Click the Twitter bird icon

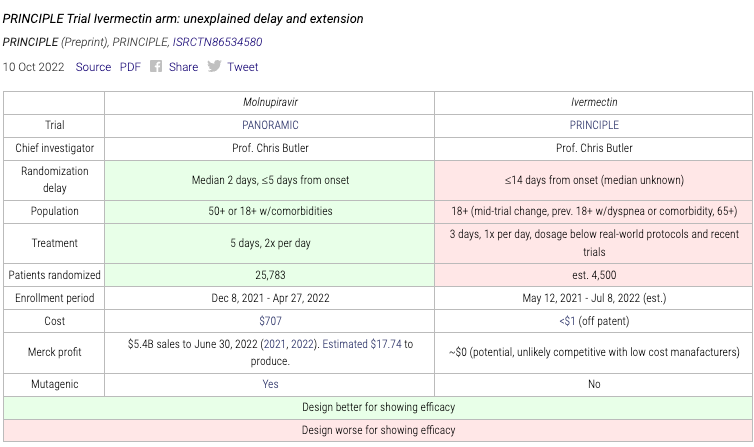[x=214, y=66]
